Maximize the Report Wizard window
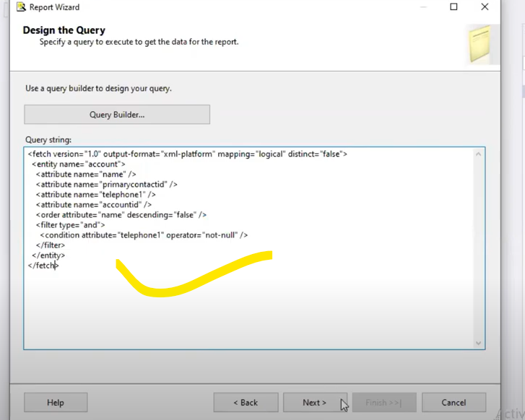This screenshot has width=525, height=420. tap(454, 6)
